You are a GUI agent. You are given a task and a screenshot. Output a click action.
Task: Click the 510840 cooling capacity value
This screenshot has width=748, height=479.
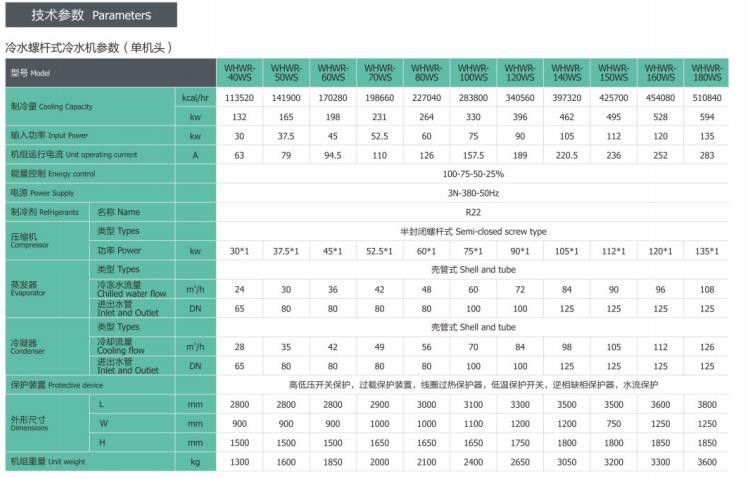[708, 98]
